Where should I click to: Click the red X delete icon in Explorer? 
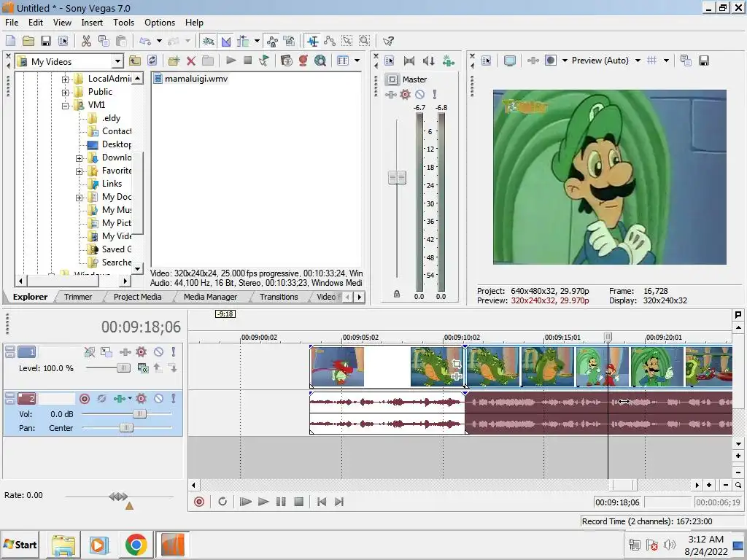click(x=191, y=61)
